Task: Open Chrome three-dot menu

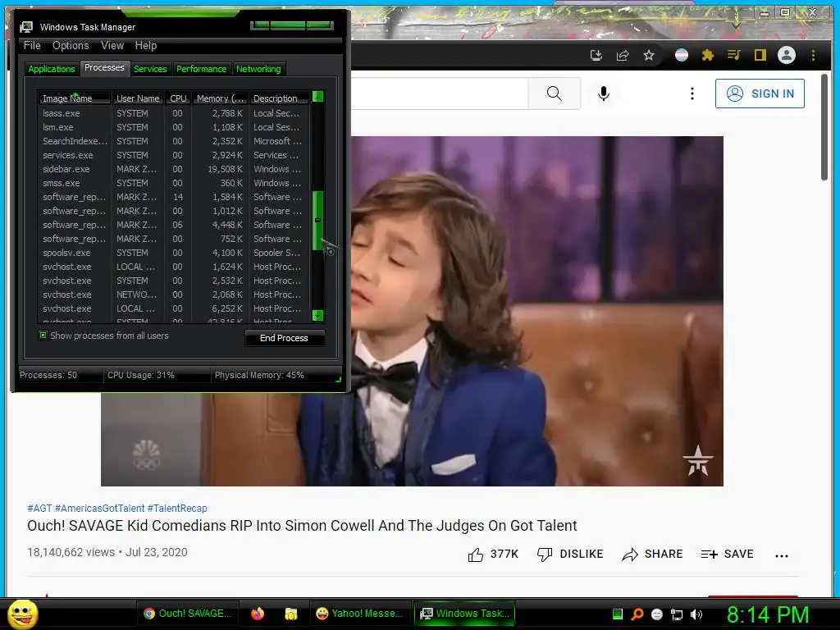Action: (813, 55)
